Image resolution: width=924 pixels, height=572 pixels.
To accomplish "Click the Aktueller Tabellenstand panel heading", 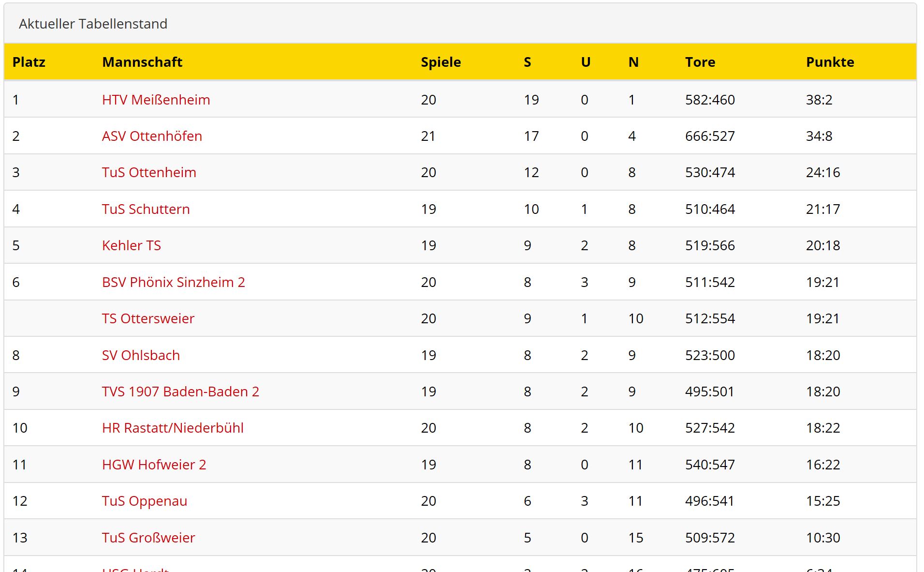I will click(x=93, y=24).
